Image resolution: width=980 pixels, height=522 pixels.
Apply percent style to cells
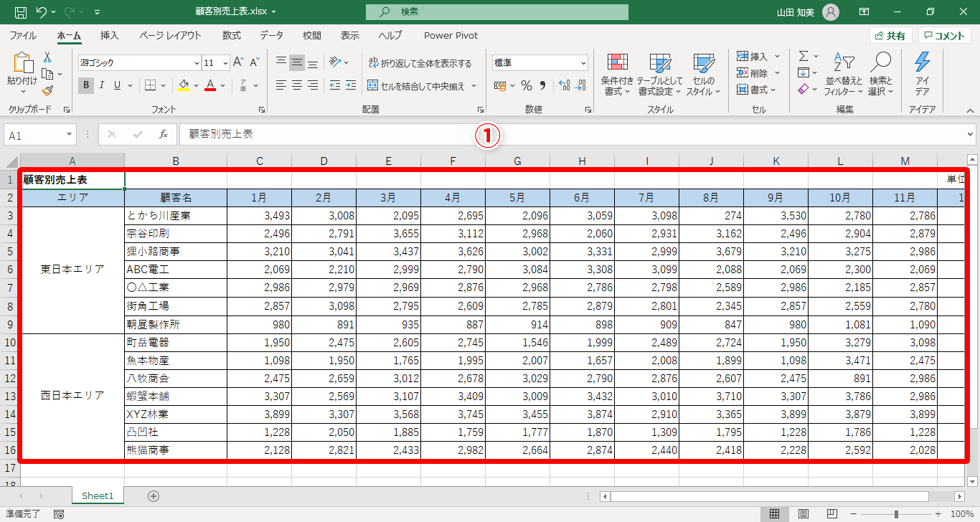point(527,86)
